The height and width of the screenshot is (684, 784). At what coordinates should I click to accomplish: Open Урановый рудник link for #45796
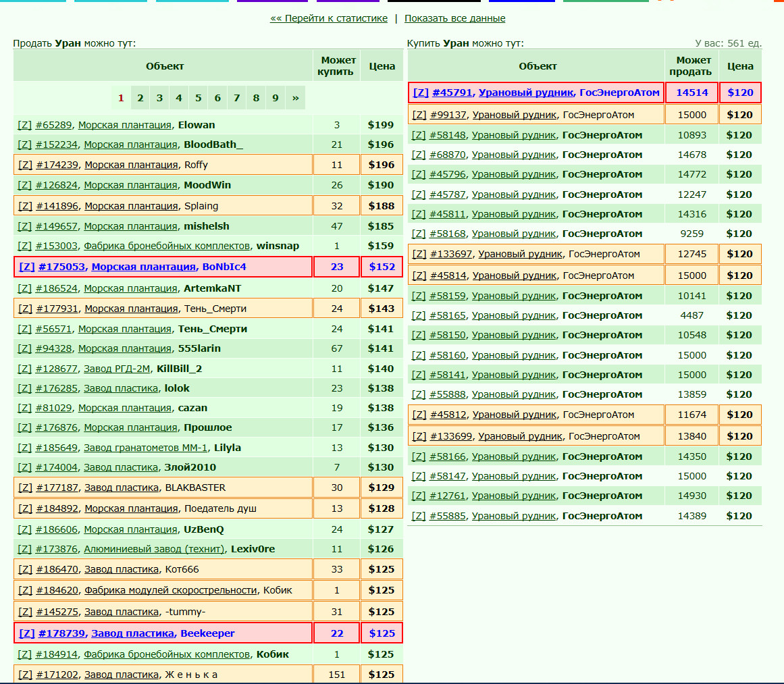coord(514,174)
